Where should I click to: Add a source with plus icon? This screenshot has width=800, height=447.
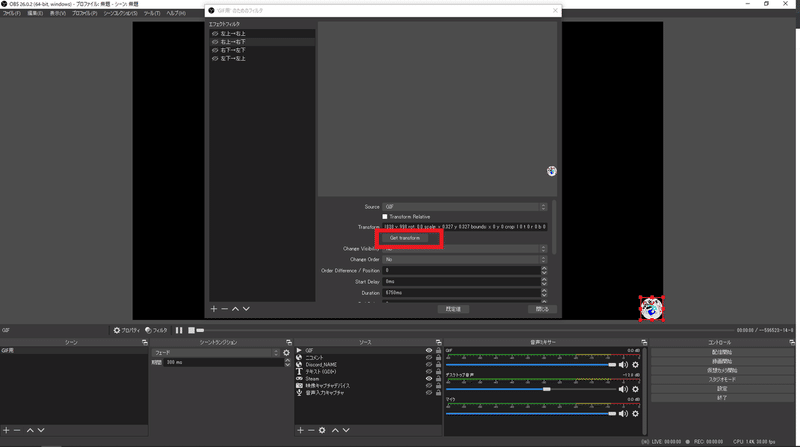click(x=301, y=430)
